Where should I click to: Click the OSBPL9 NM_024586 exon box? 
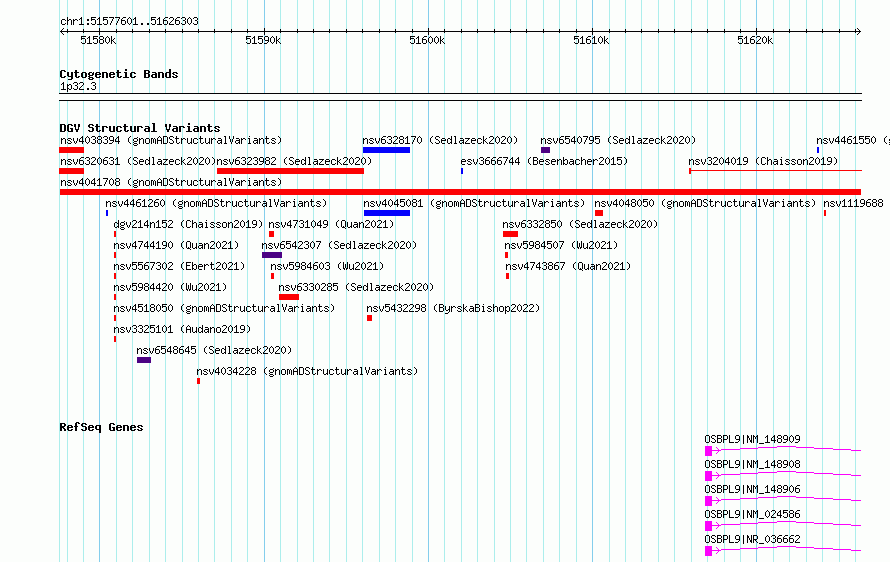(708, 526)
